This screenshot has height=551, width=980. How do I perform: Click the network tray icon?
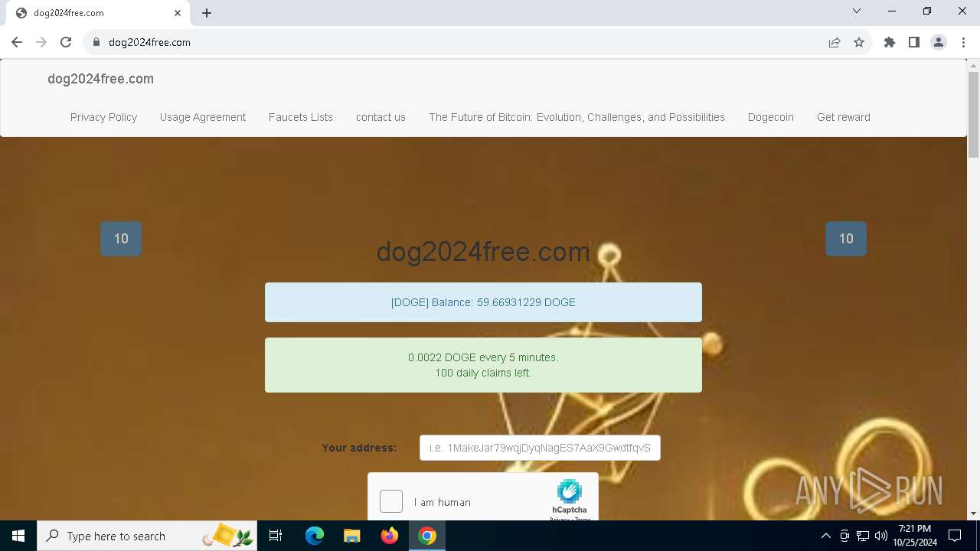[863, 536]
